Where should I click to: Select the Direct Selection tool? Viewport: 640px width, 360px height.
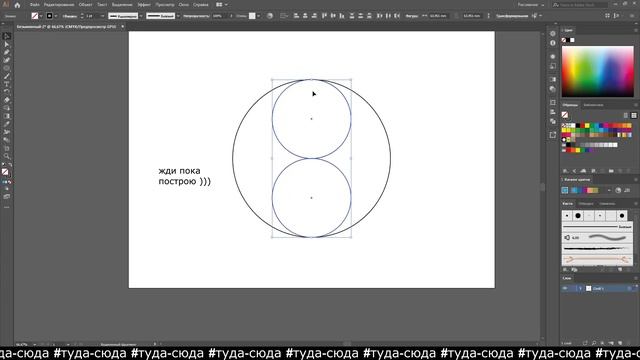(x=7, y=44)
